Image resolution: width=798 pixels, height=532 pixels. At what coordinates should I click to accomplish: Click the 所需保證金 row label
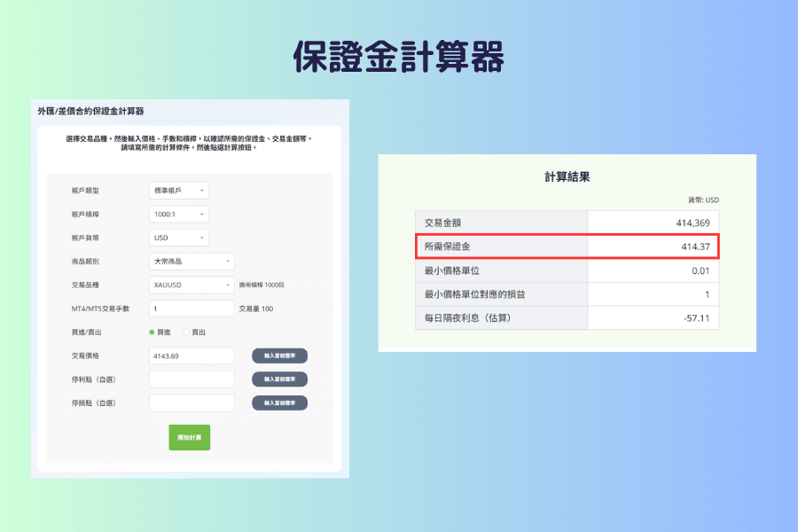(447, 246)
